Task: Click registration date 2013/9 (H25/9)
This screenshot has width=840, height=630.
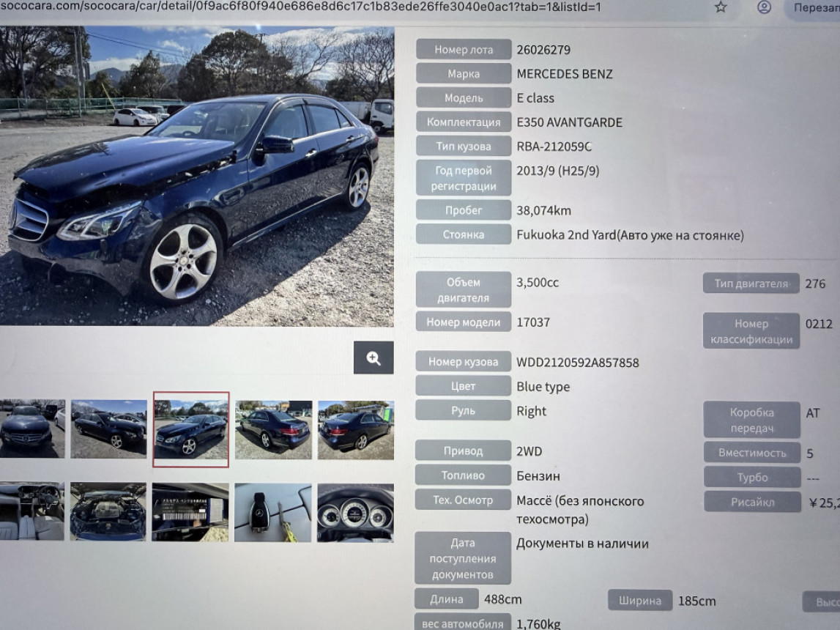Action: coord(557,171)
